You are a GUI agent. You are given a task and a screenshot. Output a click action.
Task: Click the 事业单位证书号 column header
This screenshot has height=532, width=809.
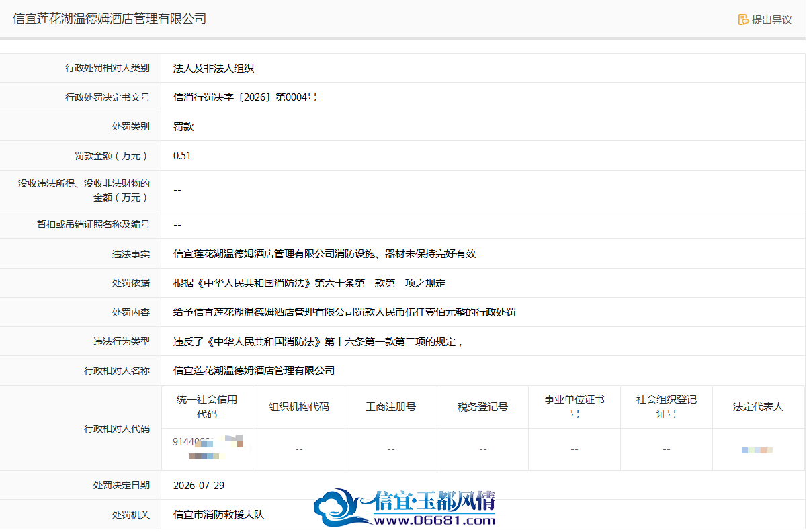[x=574, y=406]
